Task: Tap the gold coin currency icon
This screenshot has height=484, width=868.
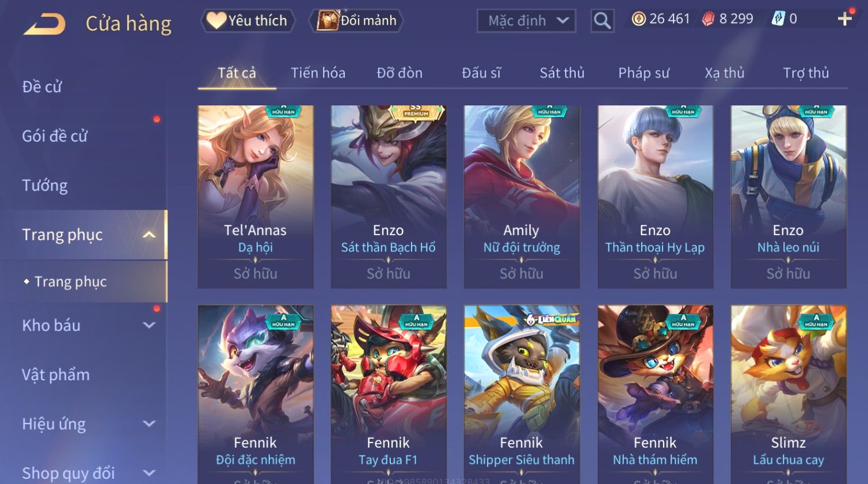Action: (638, 19)
